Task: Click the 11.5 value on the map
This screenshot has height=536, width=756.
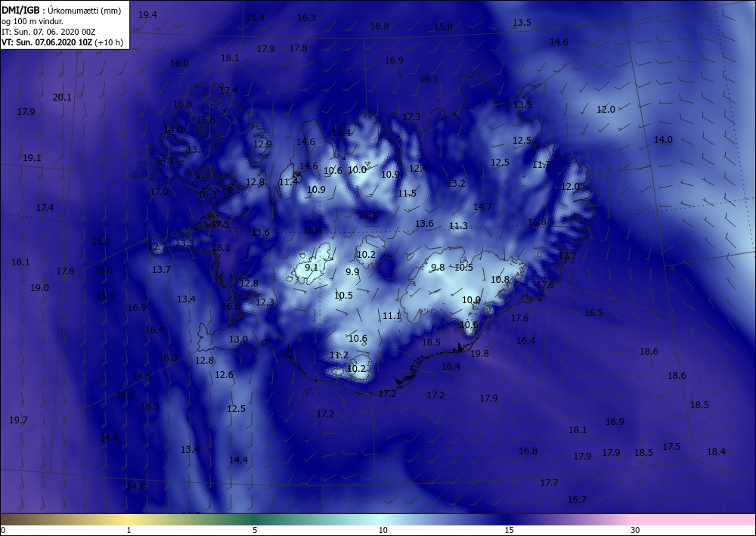Action: click(x=407, y=194)
